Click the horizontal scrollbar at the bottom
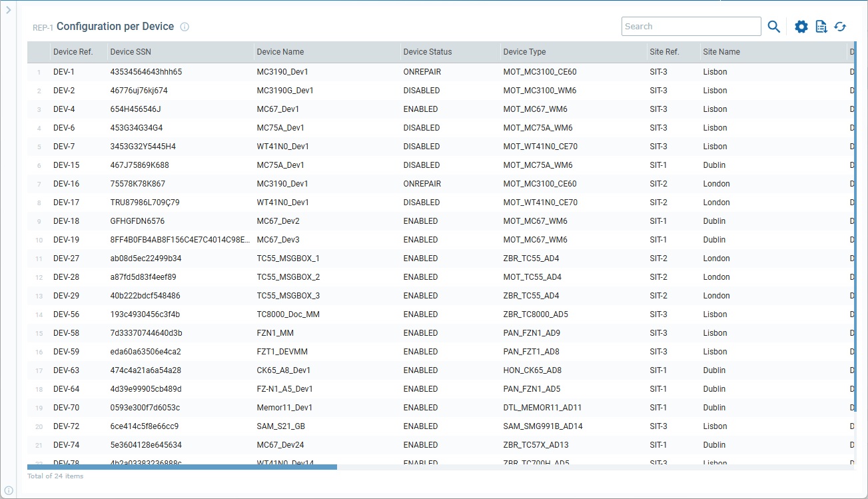This screenshot has height=499, width=868. [180, 466]
